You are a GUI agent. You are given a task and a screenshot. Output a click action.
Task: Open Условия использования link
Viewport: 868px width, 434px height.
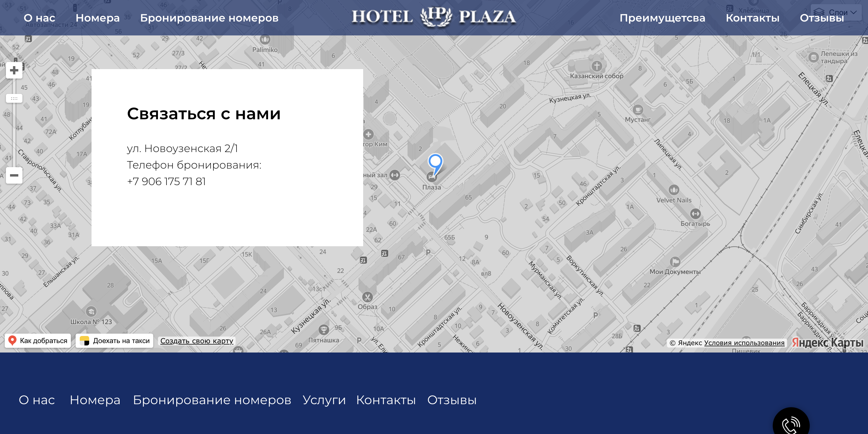(x=744, y=343)
